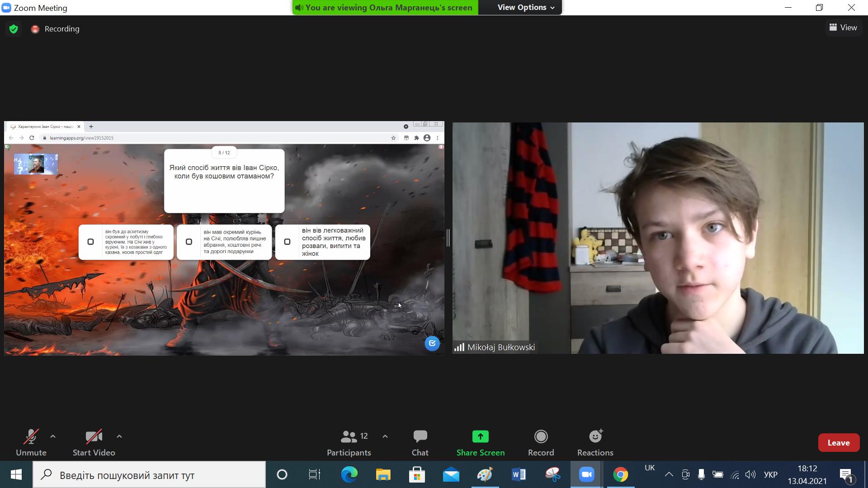Image resolution: width=868 pixels, height=488 pixels.
Task: Open the Windows Start menu
Action: 16,474
